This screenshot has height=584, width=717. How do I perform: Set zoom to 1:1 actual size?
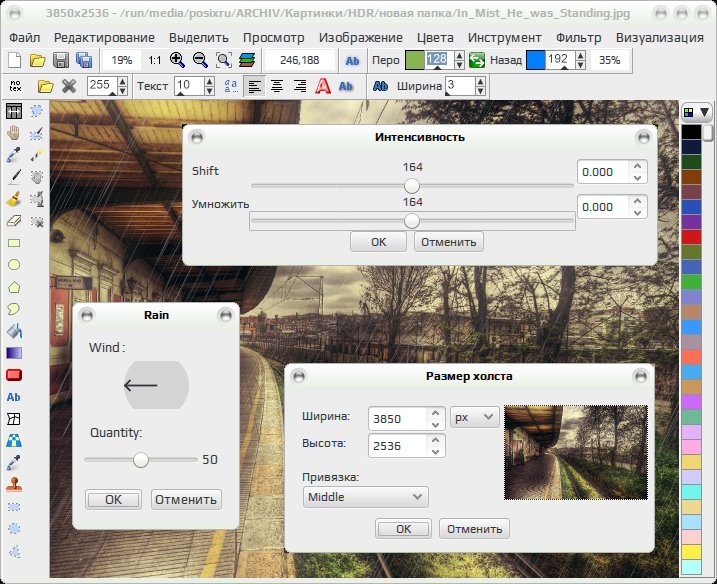point(155,60)
